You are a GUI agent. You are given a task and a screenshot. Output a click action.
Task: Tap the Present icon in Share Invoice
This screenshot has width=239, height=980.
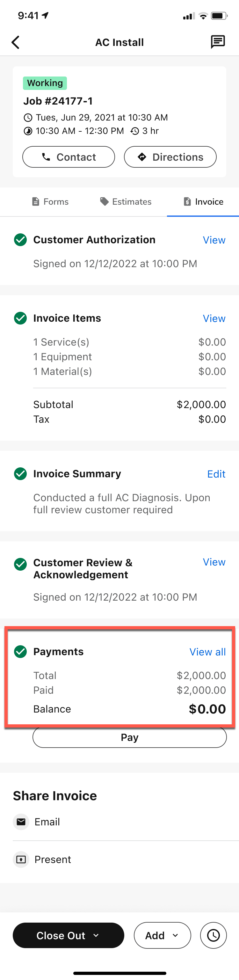(x=21, y=859)
